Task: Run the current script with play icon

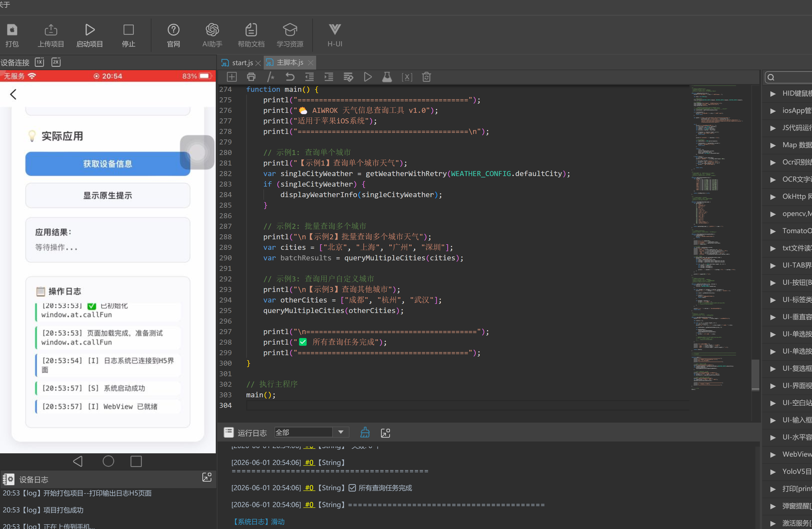Action: (368, 77)
